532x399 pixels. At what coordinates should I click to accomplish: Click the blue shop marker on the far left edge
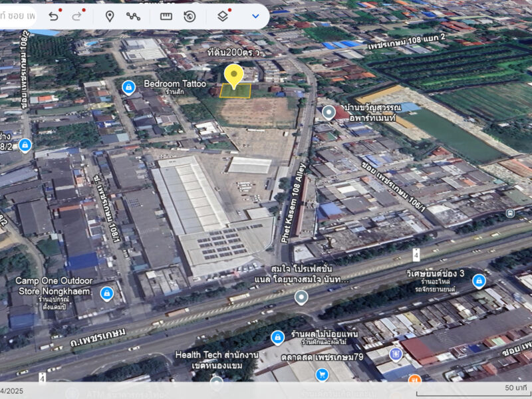25,144
